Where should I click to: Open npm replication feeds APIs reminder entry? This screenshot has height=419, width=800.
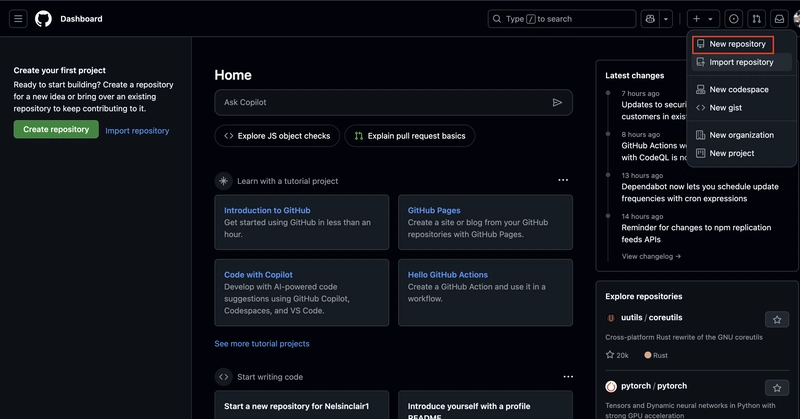(x=696, y=234)
